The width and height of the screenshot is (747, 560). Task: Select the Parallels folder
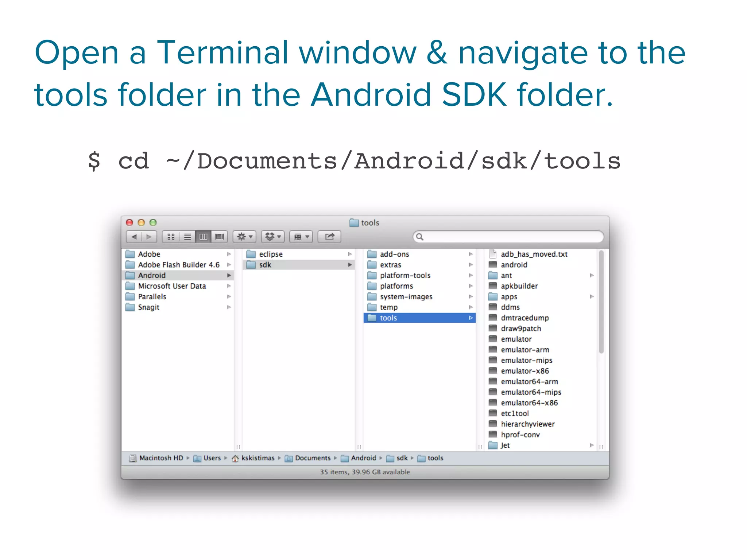178,296
